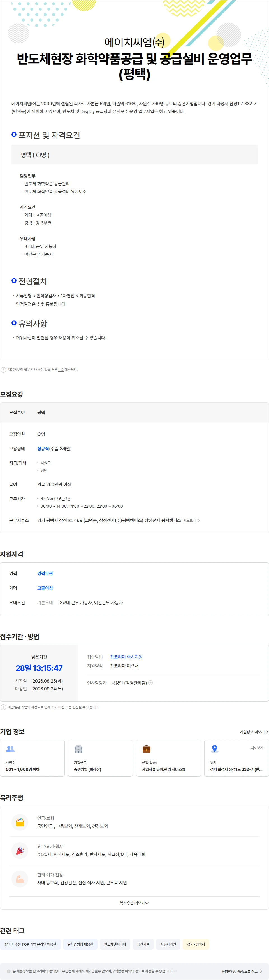
Task: Click 불법/허위/과장/오류 신고 link
Action: 240,971
